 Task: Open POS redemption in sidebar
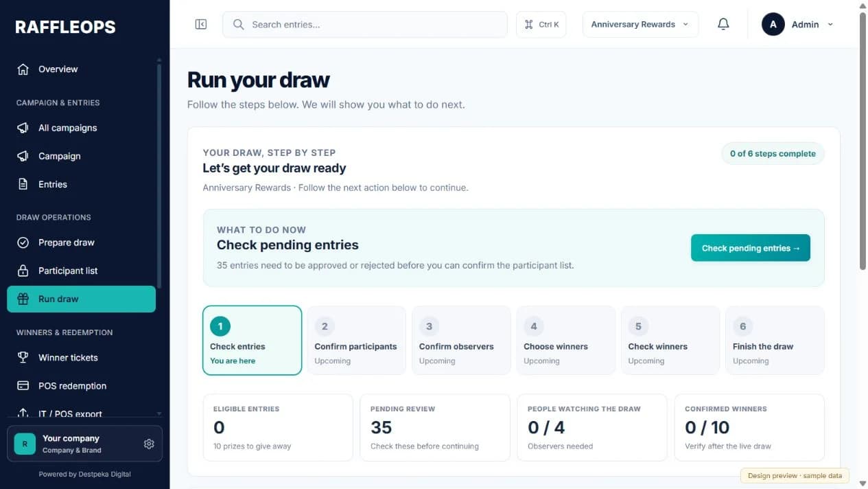pyautogui.click(x=82, y=386)
